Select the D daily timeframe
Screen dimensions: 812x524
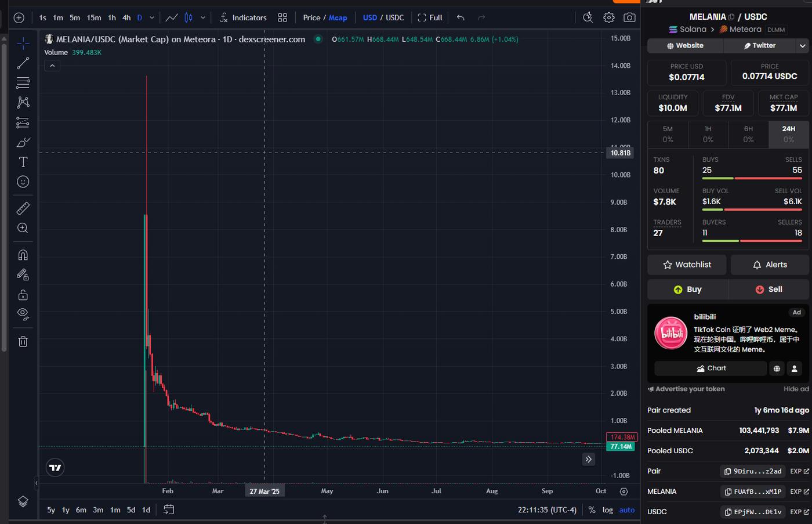pos(140,17)
